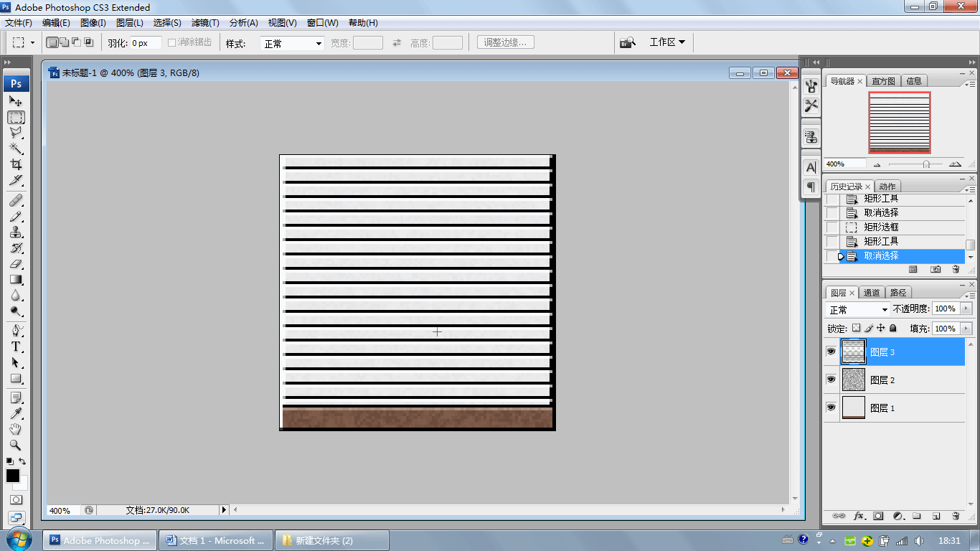This screenshot has width=980, height=551.
Task: Click the 调整边缘... button
Action: coord(505,42)
